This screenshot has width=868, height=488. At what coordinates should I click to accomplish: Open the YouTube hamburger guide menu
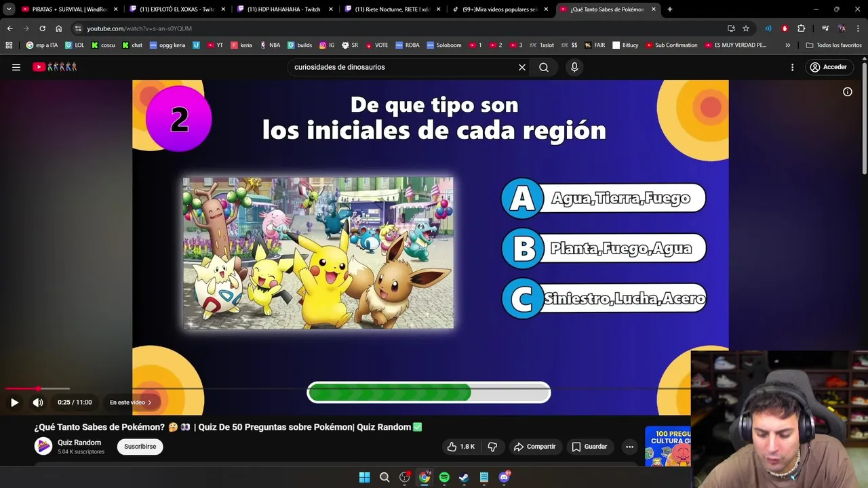pos(16,67)
